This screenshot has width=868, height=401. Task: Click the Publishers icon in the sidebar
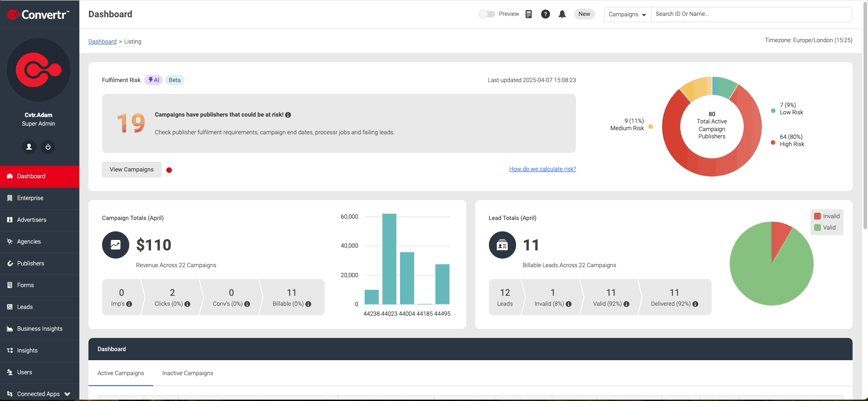10,263
